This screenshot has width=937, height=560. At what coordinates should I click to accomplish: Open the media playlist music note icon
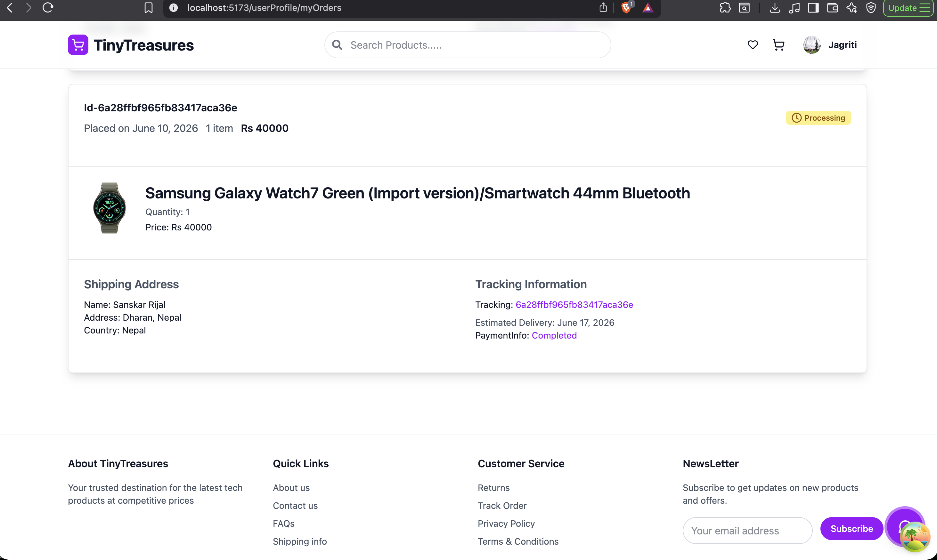pyautogui.click(x=794, y=8)
